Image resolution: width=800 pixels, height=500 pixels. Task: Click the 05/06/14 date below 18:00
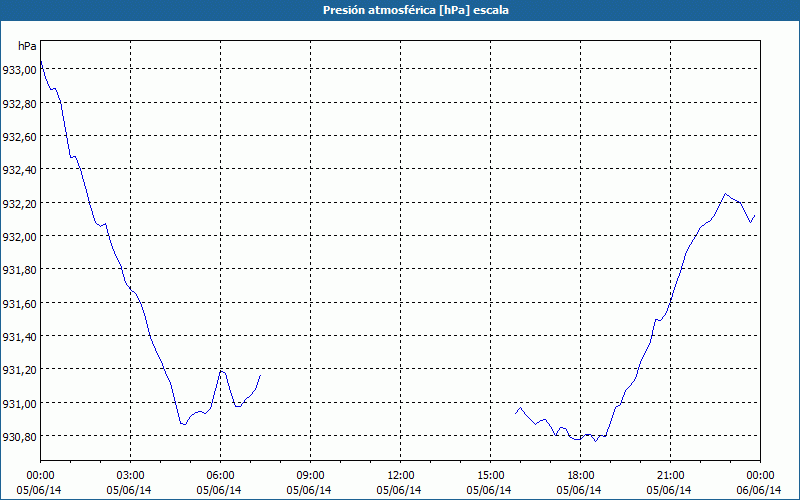[579, 490]
